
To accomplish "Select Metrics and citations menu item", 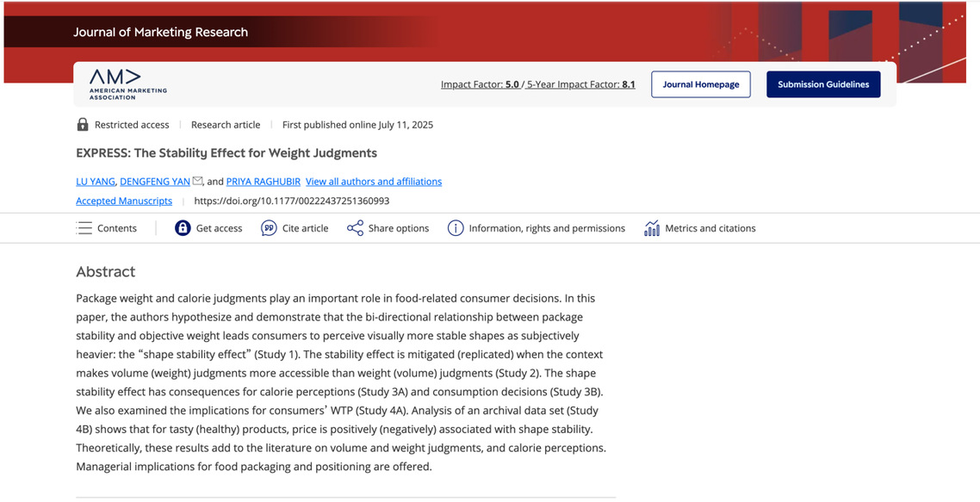I will (710, 228).
